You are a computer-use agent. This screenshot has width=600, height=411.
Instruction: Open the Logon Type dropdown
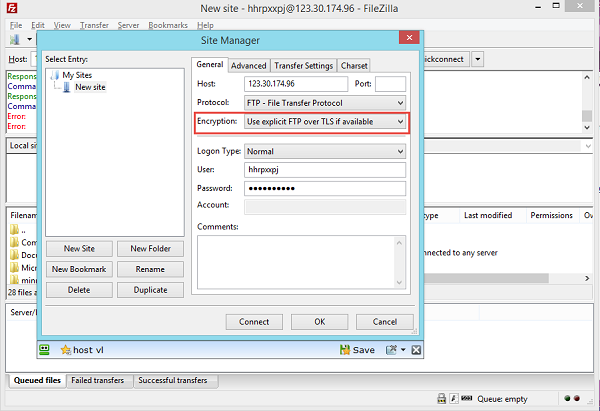400,152
